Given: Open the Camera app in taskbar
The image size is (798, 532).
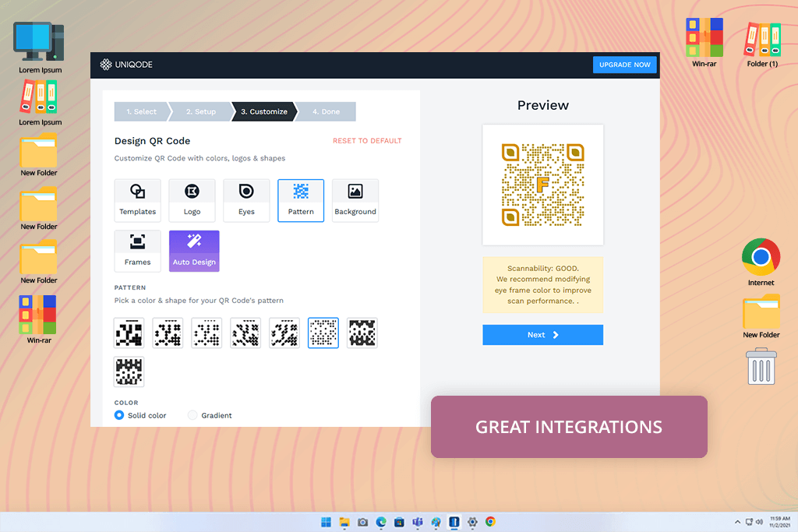Looking at the screenshot, I should [363, 522].
